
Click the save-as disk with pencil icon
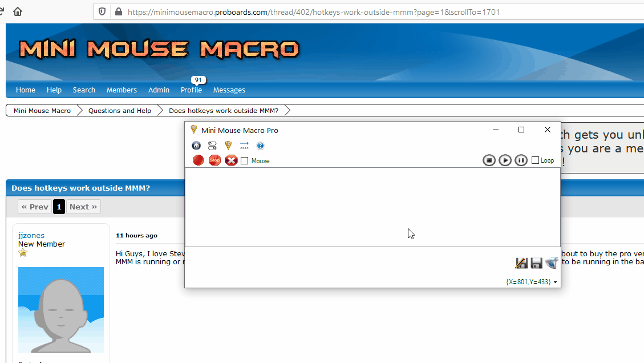[x=521, y=263]
